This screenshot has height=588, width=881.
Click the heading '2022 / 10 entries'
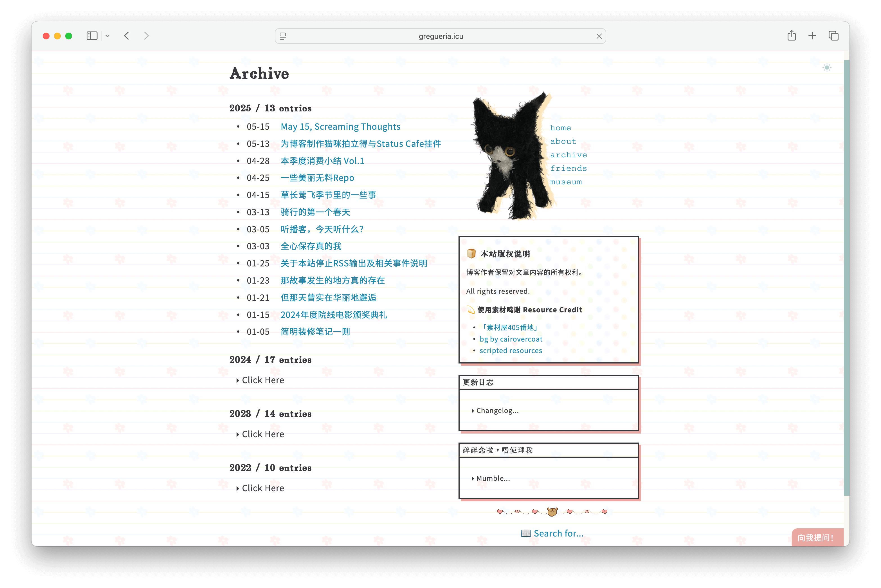(270, 468)
